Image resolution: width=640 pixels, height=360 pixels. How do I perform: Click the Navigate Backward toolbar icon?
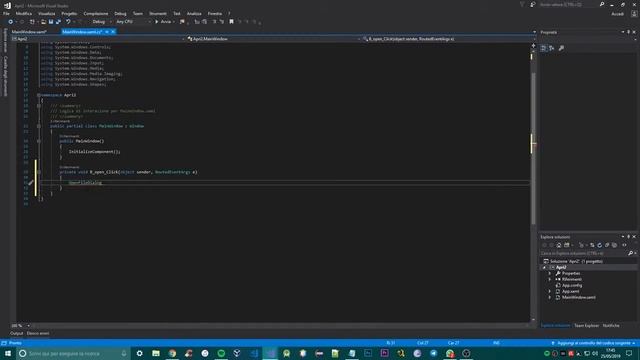click(x=11, y=22)
